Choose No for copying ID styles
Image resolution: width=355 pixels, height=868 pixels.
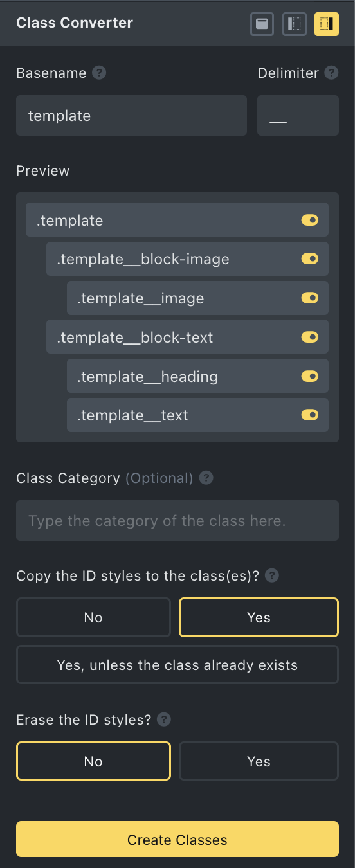coord(93,617)
